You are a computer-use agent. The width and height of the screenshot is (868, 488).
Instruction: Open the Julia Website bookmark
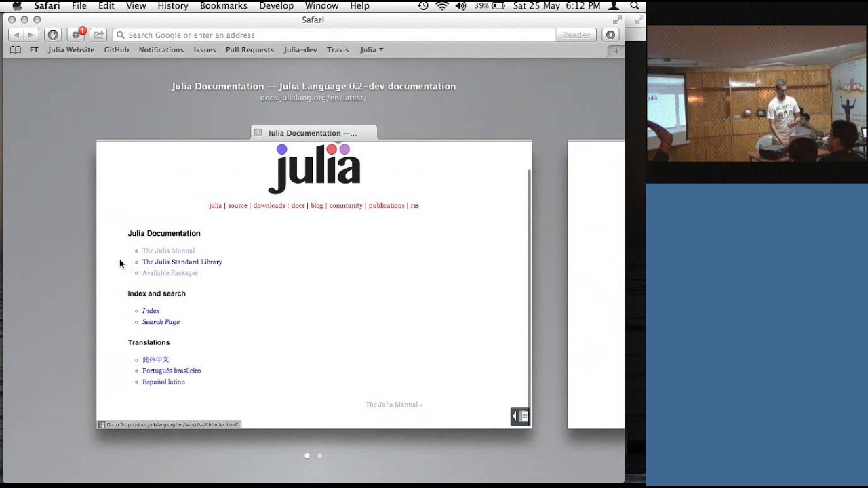point(71,50)
